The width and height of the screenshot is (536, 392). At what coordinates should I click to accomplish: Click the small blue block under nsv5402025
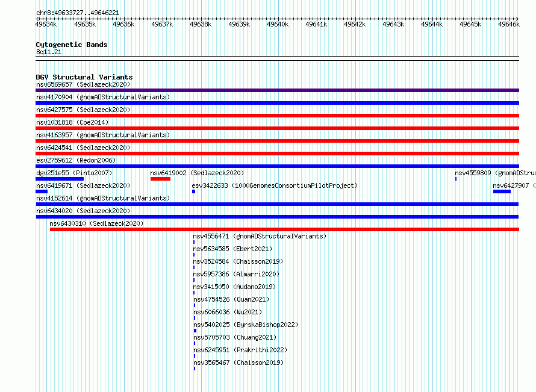[x=195, y=331]
